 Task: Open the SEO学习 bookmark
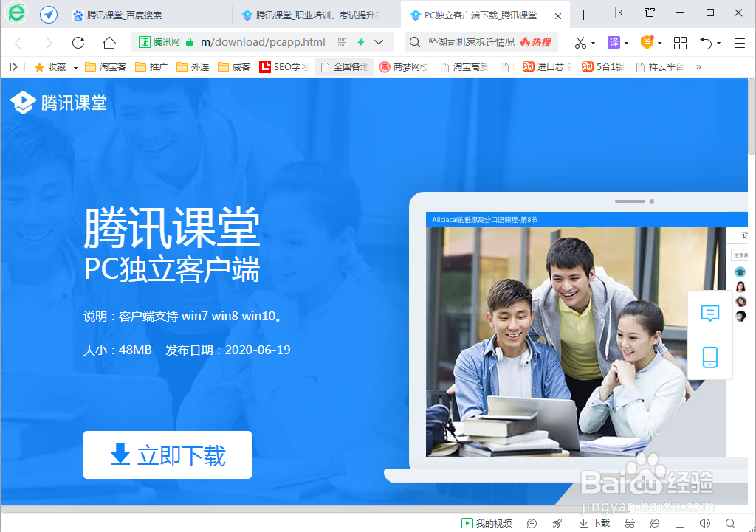pyautogui.click(x=283, y=67)
